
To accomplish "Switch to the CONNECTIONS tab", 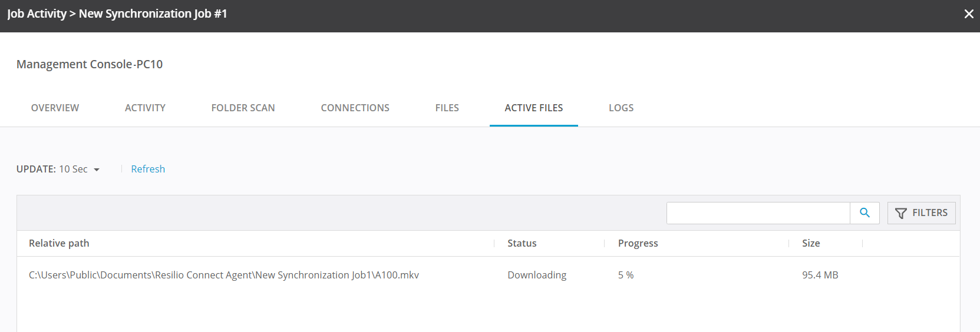I will pyautogui.click(x=355, y=108).
